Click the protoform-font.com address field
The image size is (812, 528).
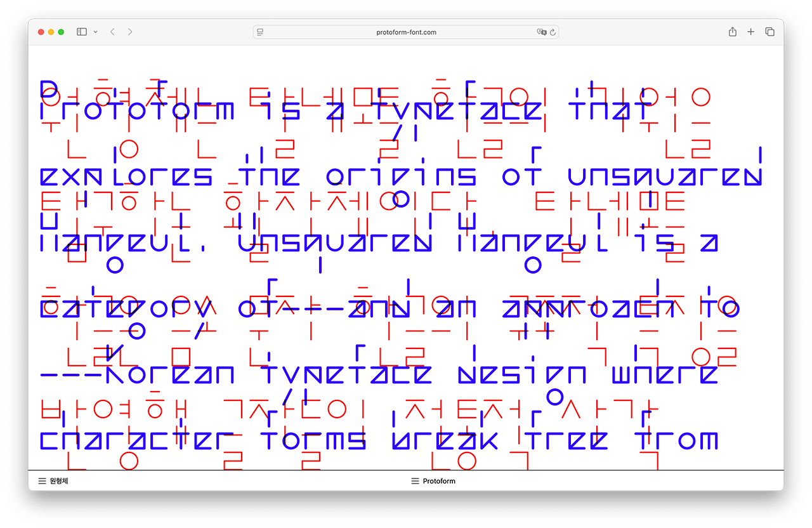pyautogui.click(x=406, y=32)
